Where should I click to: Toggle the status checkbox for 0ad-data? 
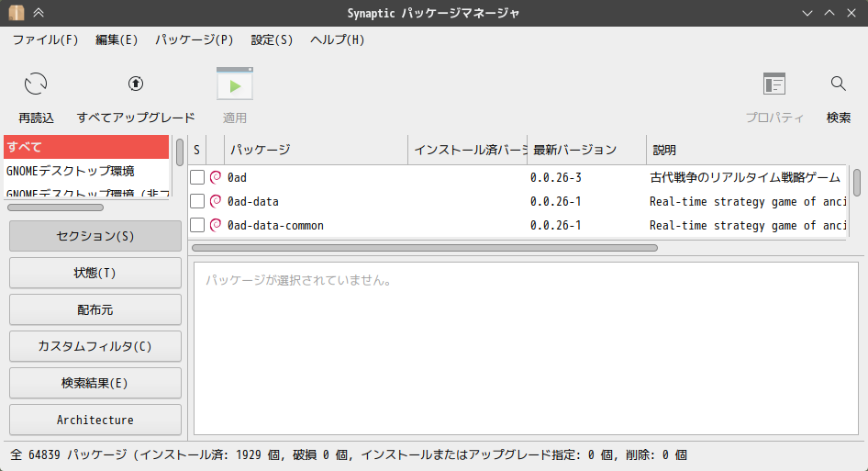point(197,201)
